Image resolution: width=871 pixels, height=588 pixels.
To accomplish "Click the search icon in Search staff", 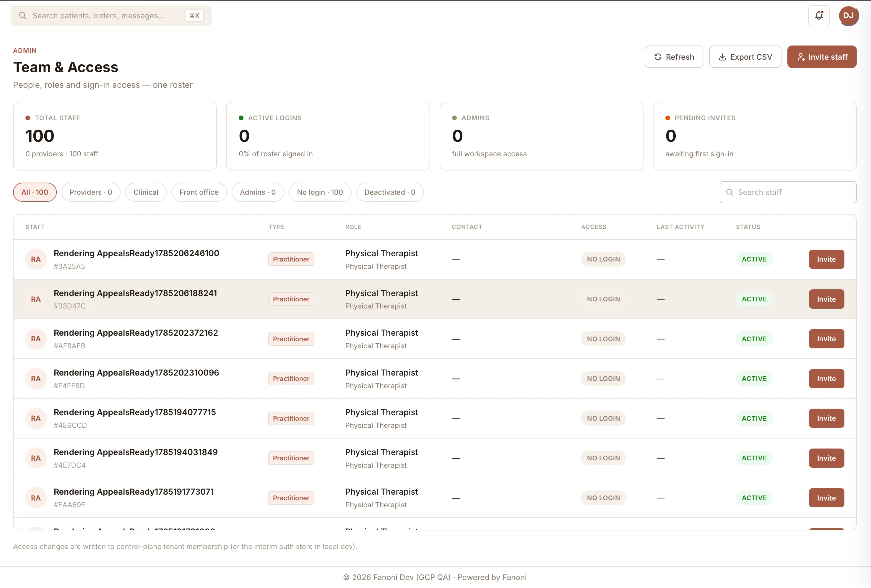I will 729,192.
